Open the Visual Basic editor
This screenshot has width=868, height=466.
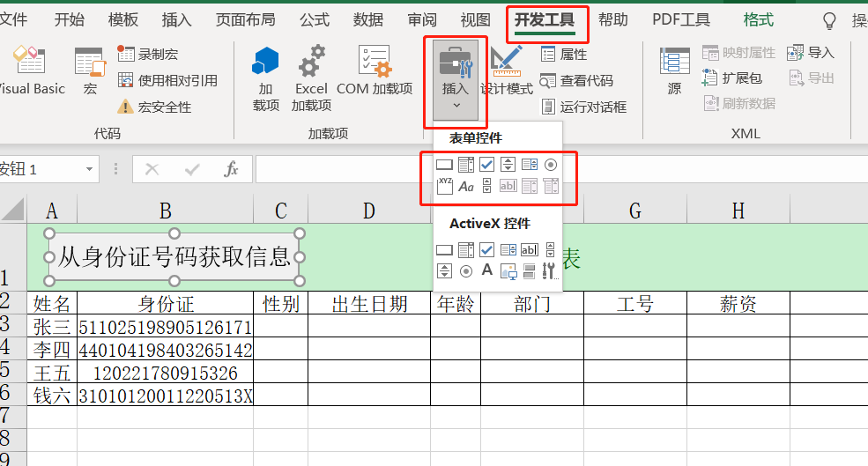[31, 70]
